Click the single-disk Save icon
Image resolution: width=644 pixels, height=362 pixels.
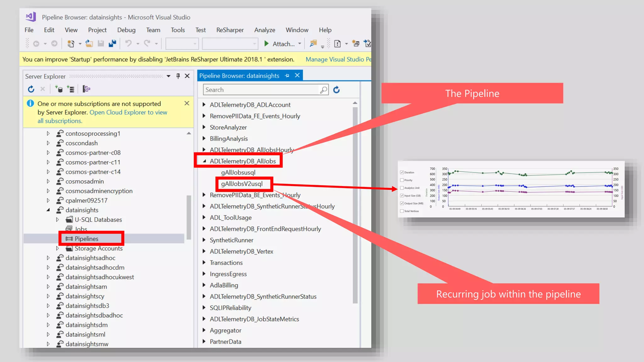[101, 44]
